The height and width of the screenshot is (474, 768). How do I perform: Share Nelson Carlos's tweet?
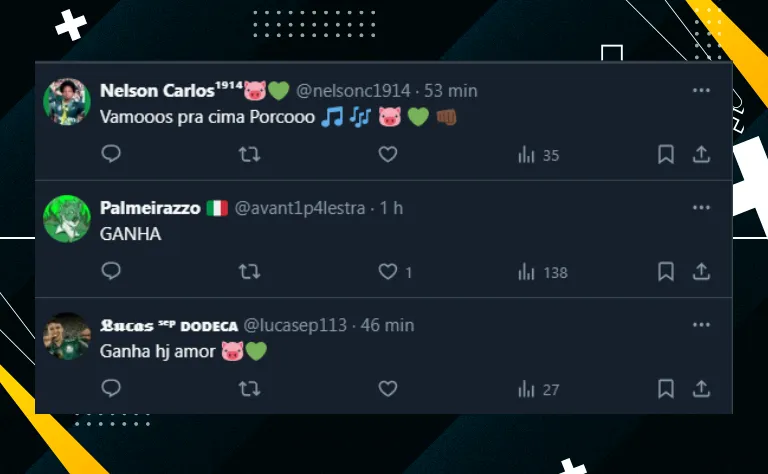point(701,154)
